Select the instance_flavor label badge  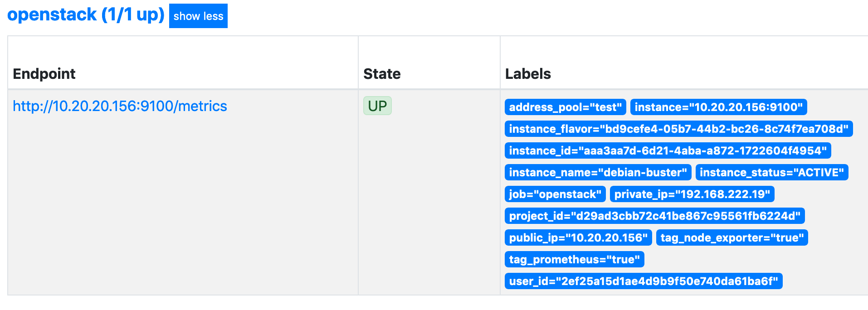(678, 129)
